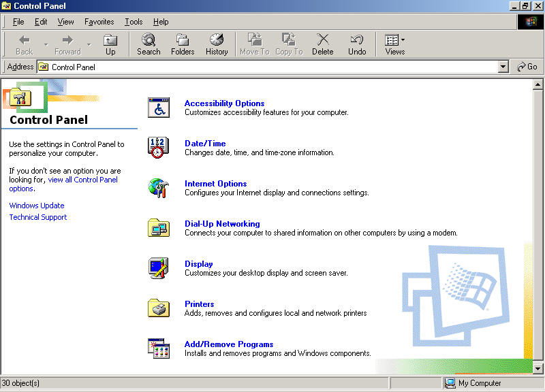Expand the Back history dropdown arrow
Image resolution: width=545 pixels, height=392 pixels.
pos(46,44)
